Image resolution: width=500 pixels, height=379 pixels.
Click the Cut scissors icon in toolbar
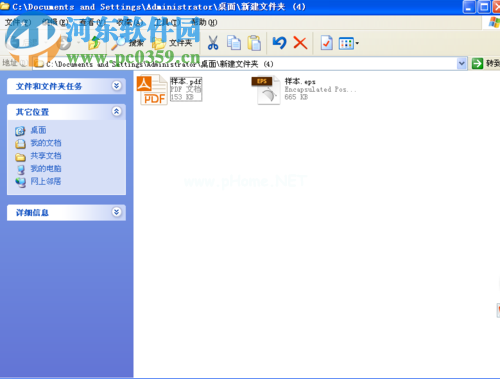pyautogui.click(x=213, y=43)
